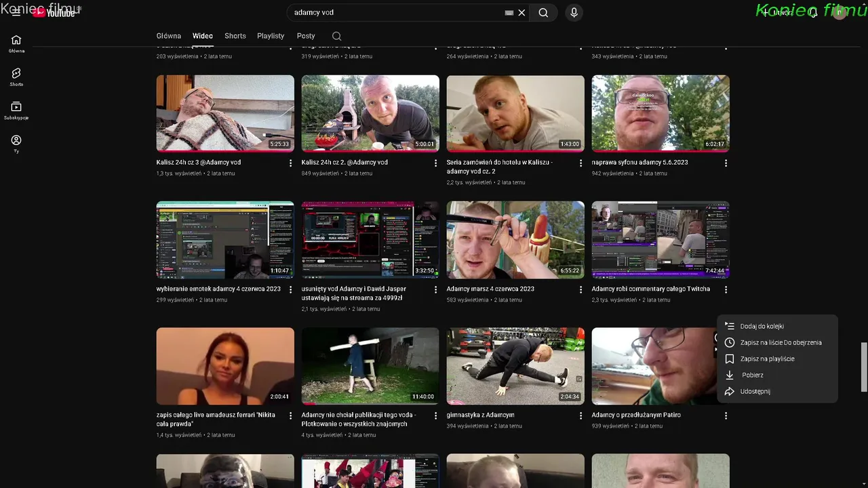Choose Pobierz from the context menu
Image resolution: width=868 pixels, height=488 pixels.
point(777,375)
